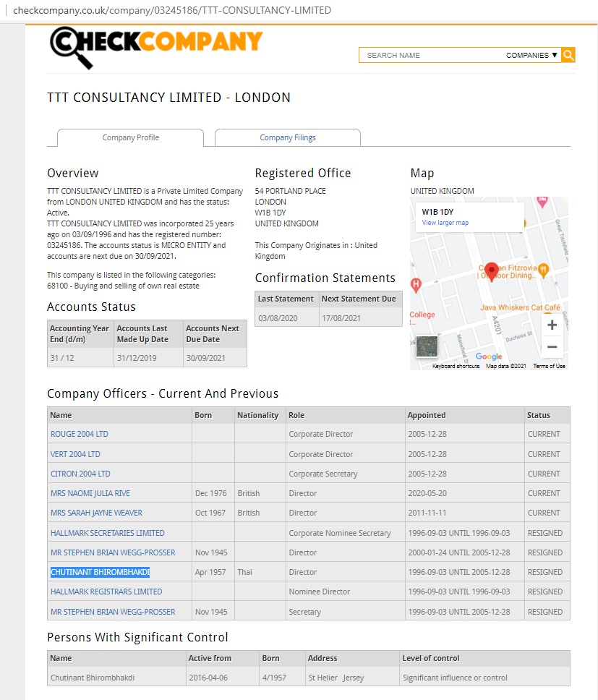This screenshot has width=598, height=700.
Task: Click Keyboard shortcuts on the map
Action: [456, 366]
